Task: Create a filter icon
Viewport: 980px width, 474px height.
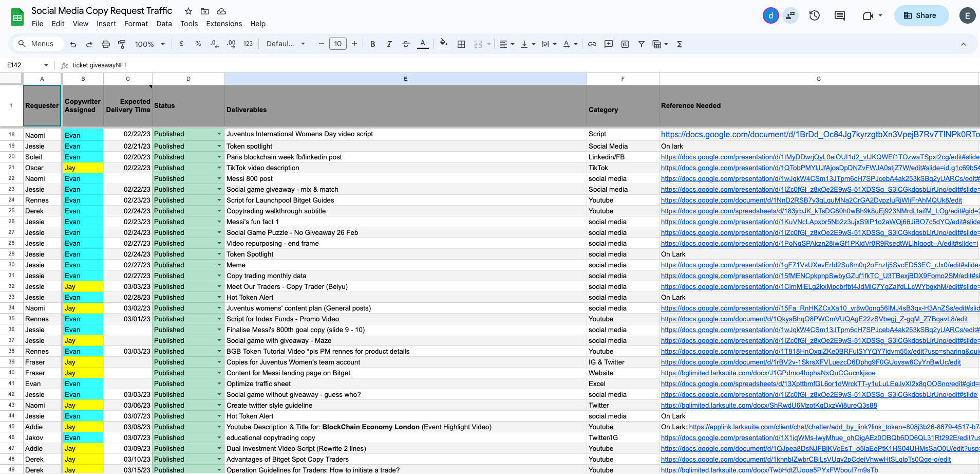Action: (642, 44)
